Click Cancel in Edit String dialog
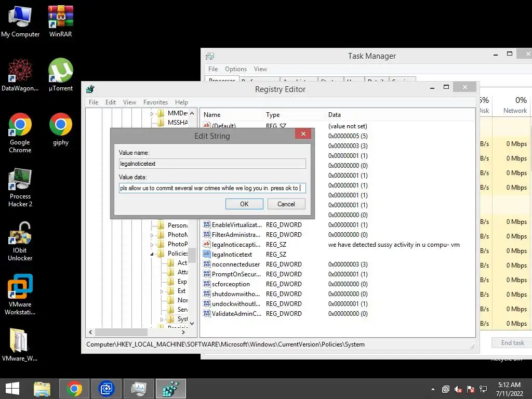Viewport: 532px width, 399px height. pyautogui.click(x=286, y=204)
